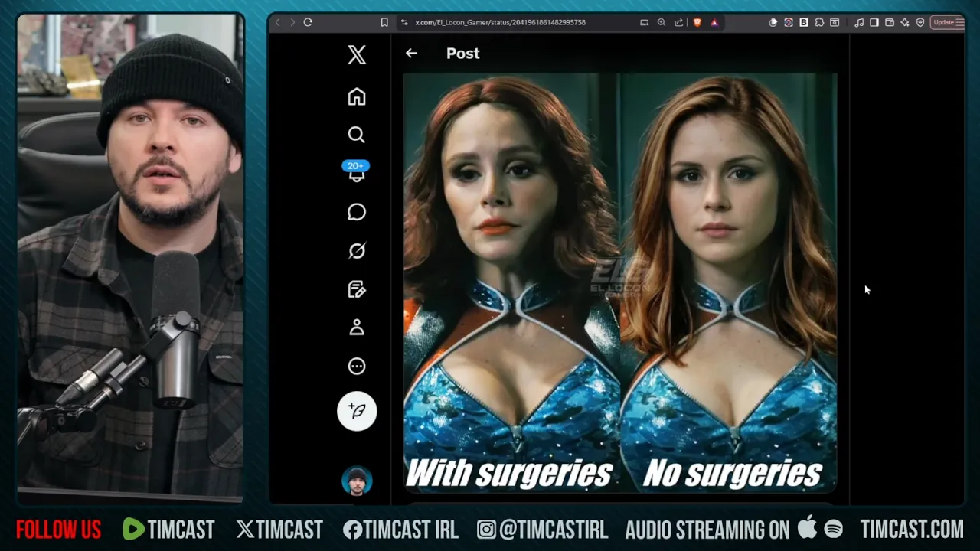
Task: Open Notifications bell with 20+ badge
Action: tap(357, 173)
